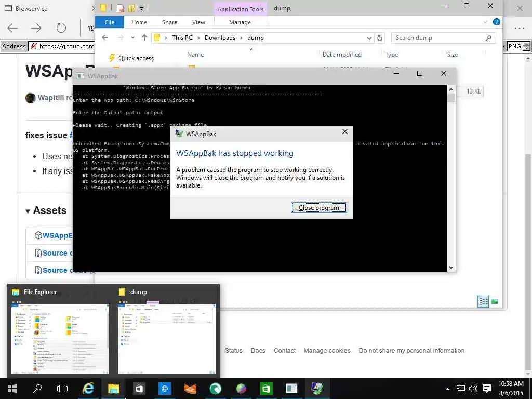532x399 pixels.
Task: Open the address bar history dropdown arrow
Action: pyautogui.click(x=369, y=38)
